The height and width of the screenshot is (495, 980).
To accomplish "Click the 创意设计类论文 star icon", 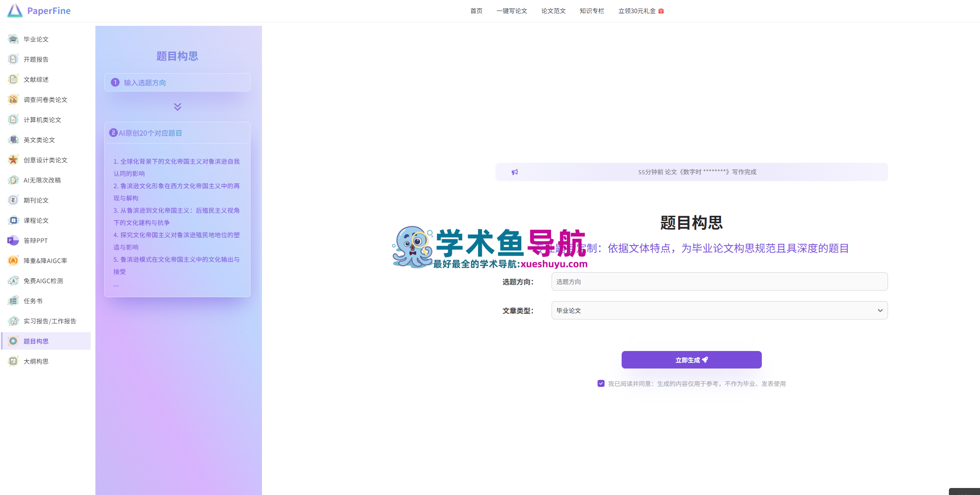I will (13, 160).
